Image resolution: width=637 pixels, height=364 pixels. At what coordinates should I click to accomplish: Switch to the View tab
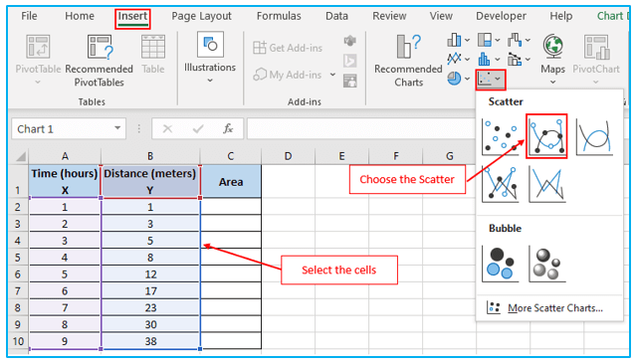(x=441, y=16)
